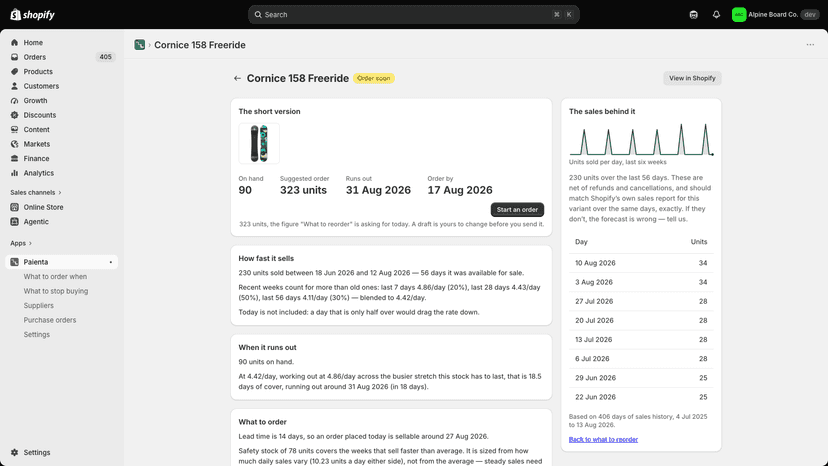
Task: Click the Content icon
Action: [14, 129]
